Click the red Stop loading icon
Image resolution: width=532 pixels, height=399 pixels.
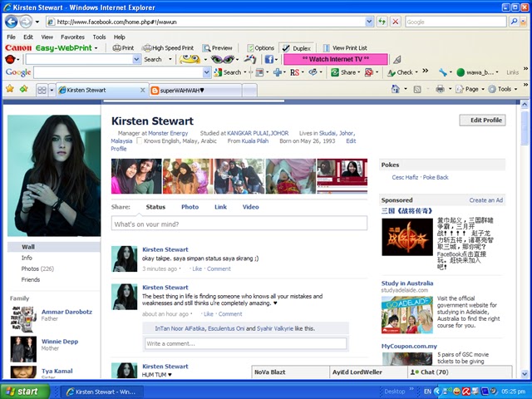pos(396,22)
